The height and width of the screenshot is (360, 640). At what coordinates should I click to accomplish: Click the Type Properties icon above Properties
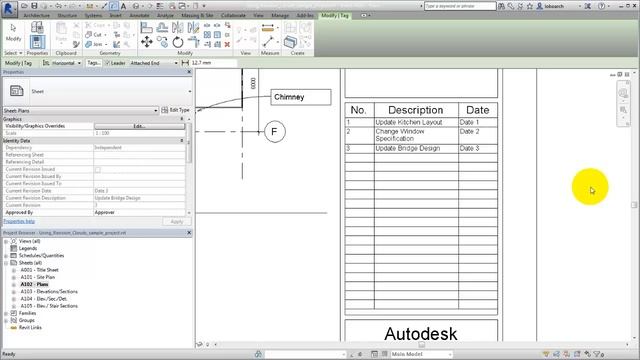coord(37,27)
